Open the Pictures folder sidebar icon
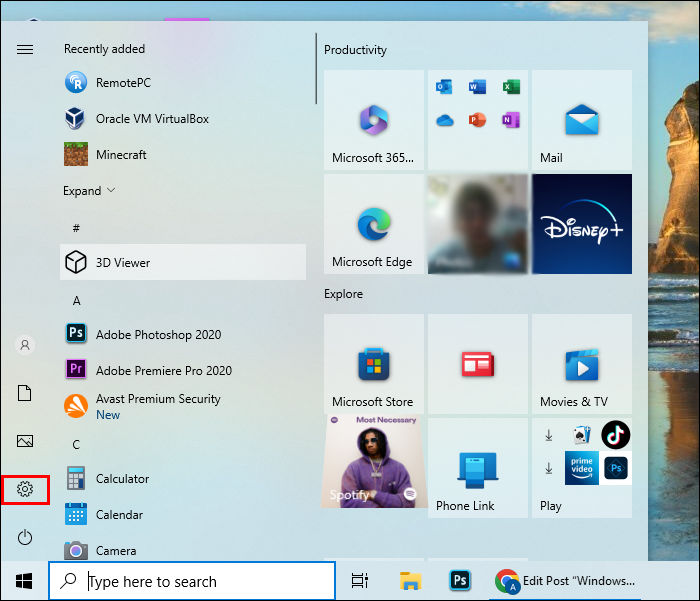This screenshot has width=700, height=601. pyautogui.click(x=25, y=441)
